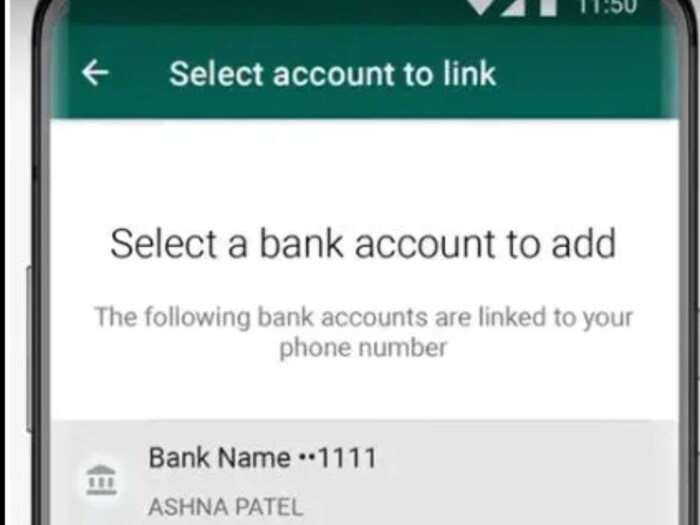The height and width of the screenshot is (525, 700).
Task: Tap the 'Select account to link' title
Action: [x=333, y=74]
